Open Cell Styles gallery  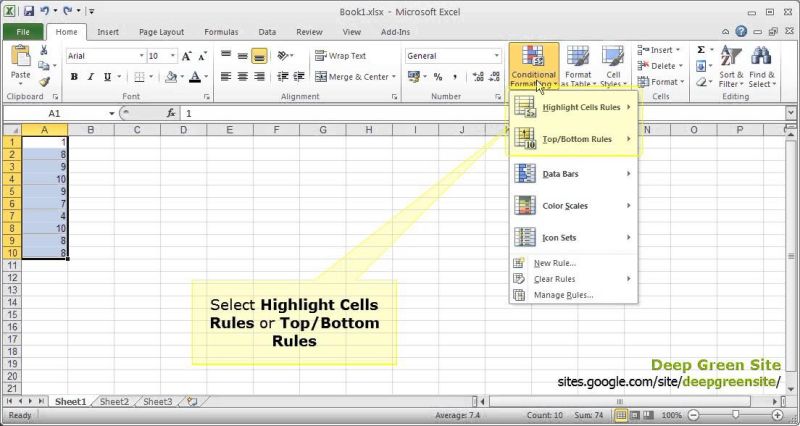pyautogui.click(x=613, y=66)
